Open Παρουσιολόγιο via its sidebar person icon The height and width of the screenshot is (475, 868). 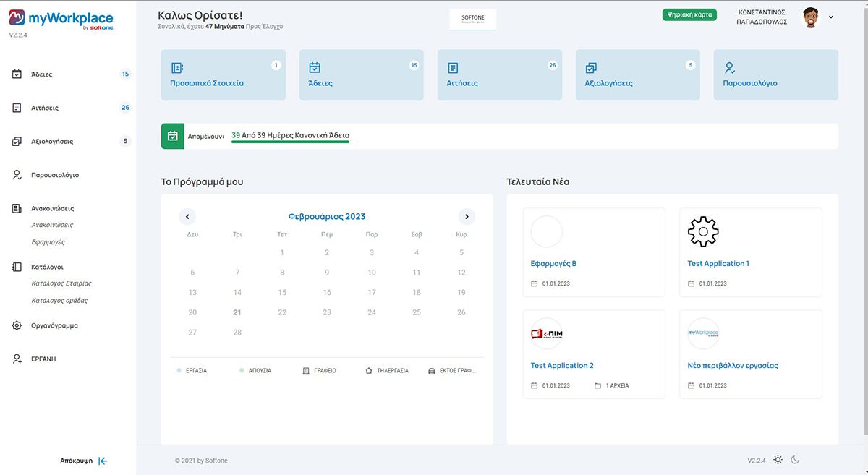click(17, 175)
